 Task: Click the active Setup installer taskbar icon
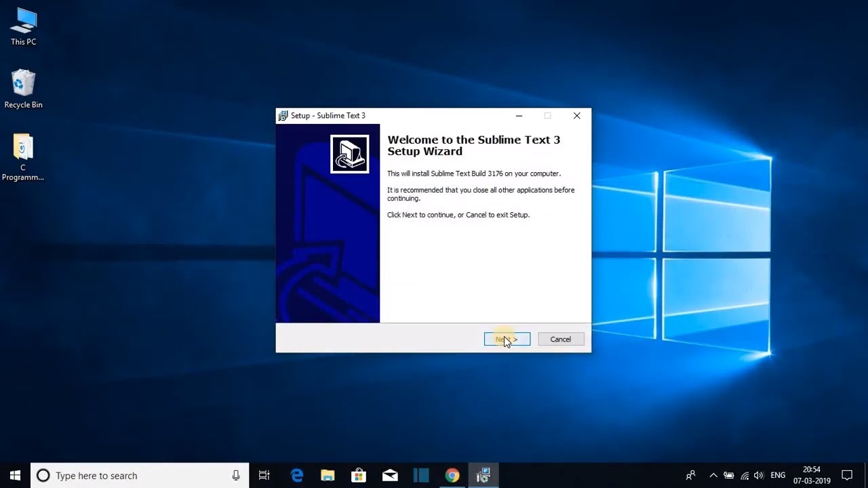tap(484, 476)
